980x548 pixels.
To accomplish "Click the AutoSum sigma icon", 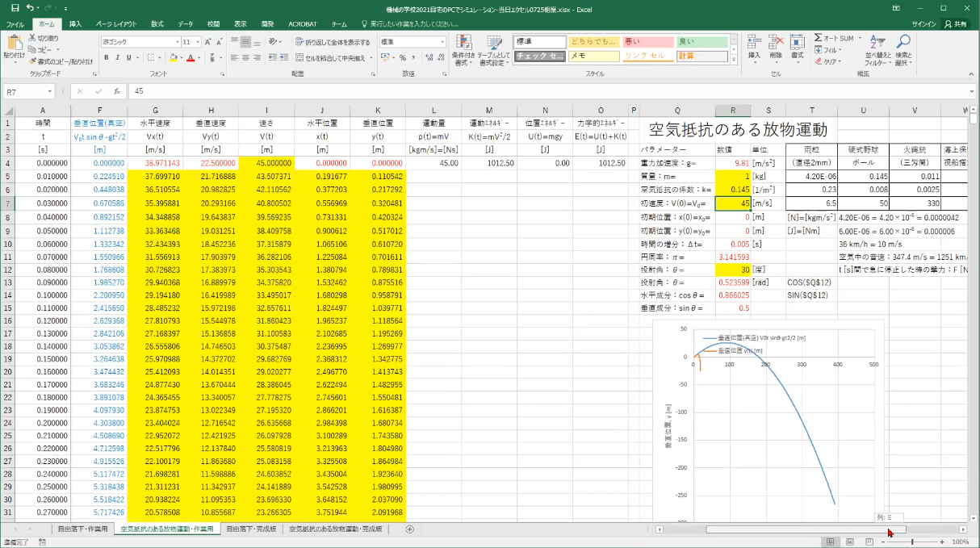I will 818,38.
